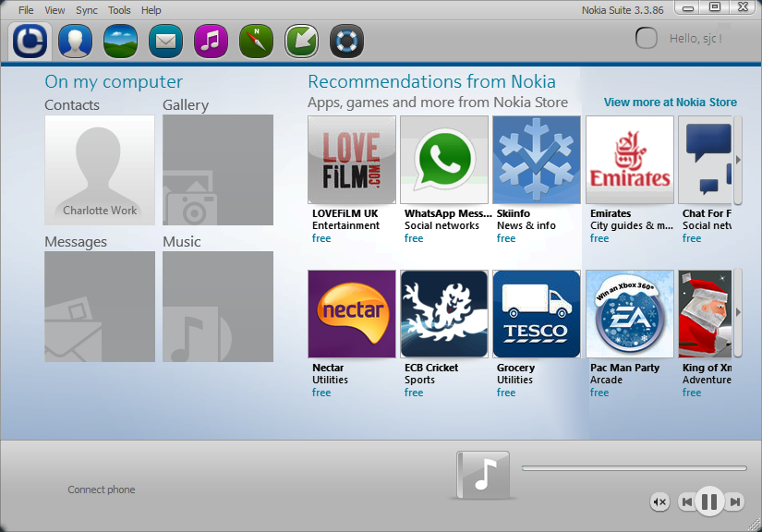Image resolution: width=762 pixels, height=532 pixels.
Task: Skip to the next track
Action: [x=735, y=502]
